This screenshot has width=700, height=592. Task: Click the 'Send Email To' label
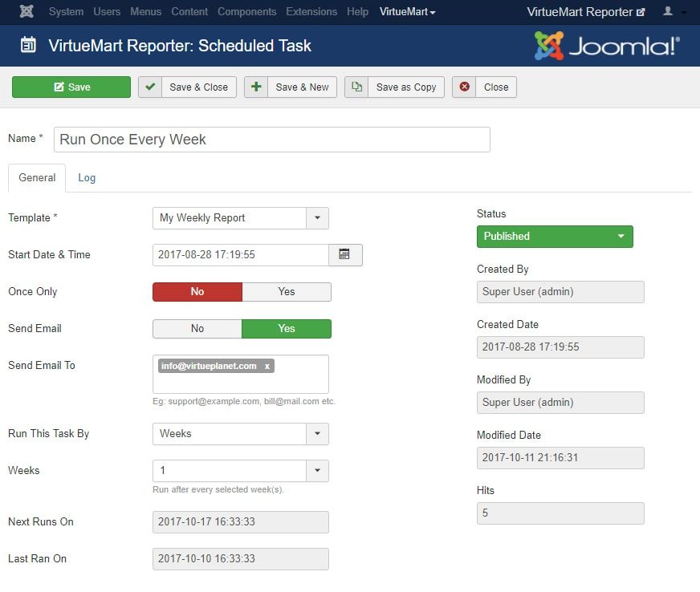42,365
